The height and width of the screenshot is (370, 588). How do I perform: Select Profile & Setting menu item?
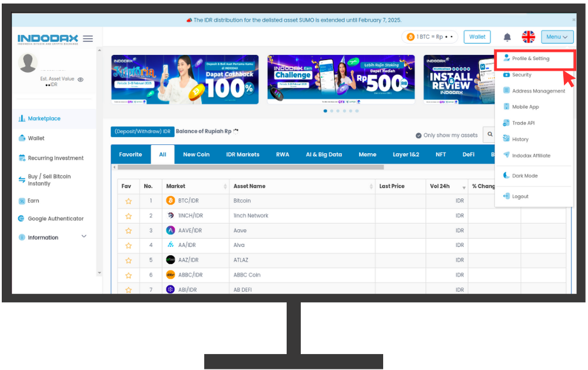(x=530, y=59)
